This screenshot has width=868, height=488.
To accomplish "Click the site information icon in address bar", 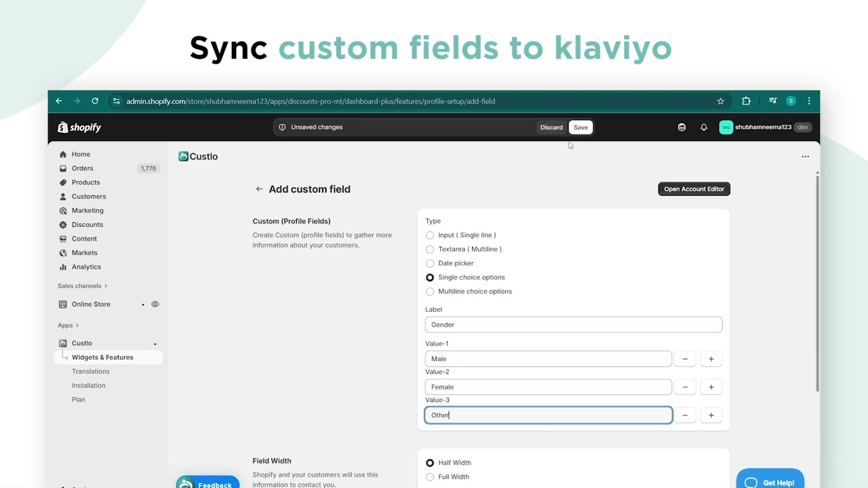I will pos(117,101).
